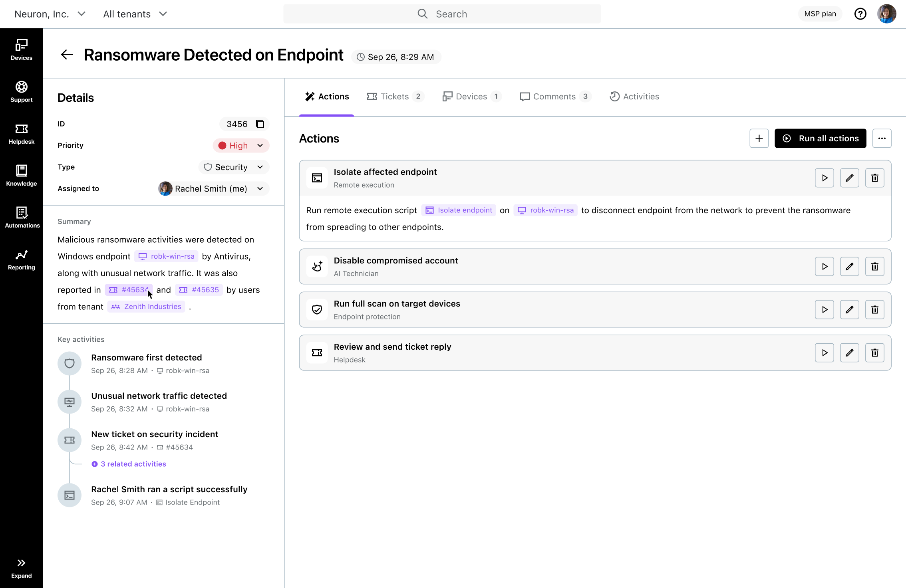Open the Assigned to Rachel Smith dropdown
The image size is (906, 588).
point(214,189)
